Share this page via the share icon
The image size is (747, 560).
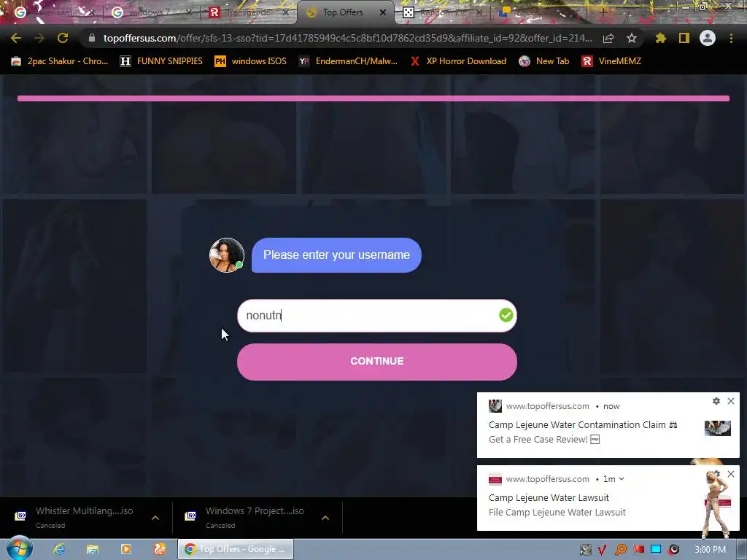point(608,38)
